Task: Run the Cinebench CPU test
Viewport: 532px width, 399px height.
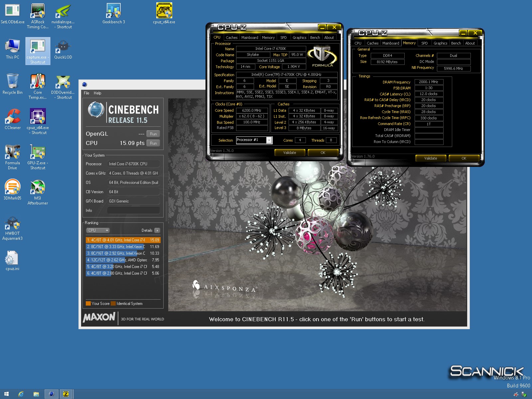Action: (153, 143)
